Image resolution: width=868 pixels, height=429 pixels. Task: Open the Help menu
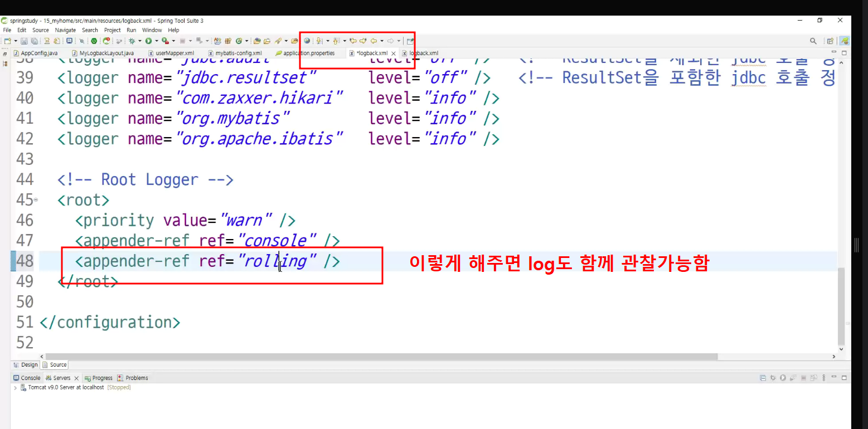pyautogui.click(x=174, y=30)
